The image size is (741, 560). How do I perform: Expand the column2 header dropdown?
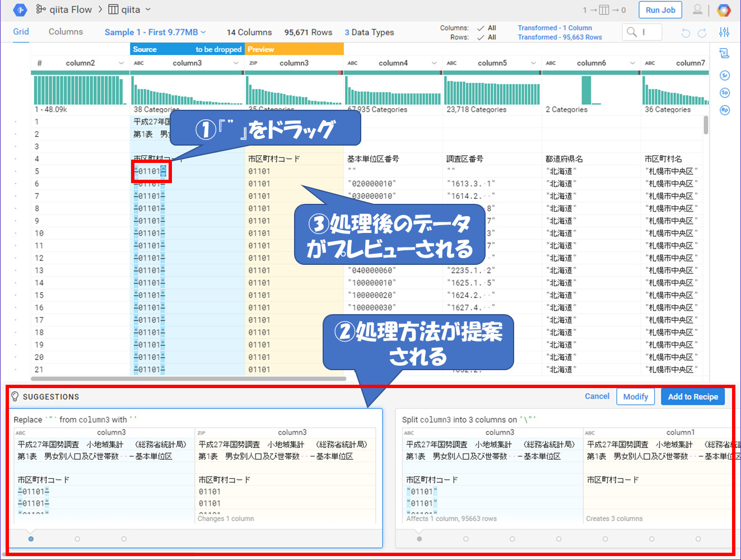pyautogui.click(x=122, y=63)
